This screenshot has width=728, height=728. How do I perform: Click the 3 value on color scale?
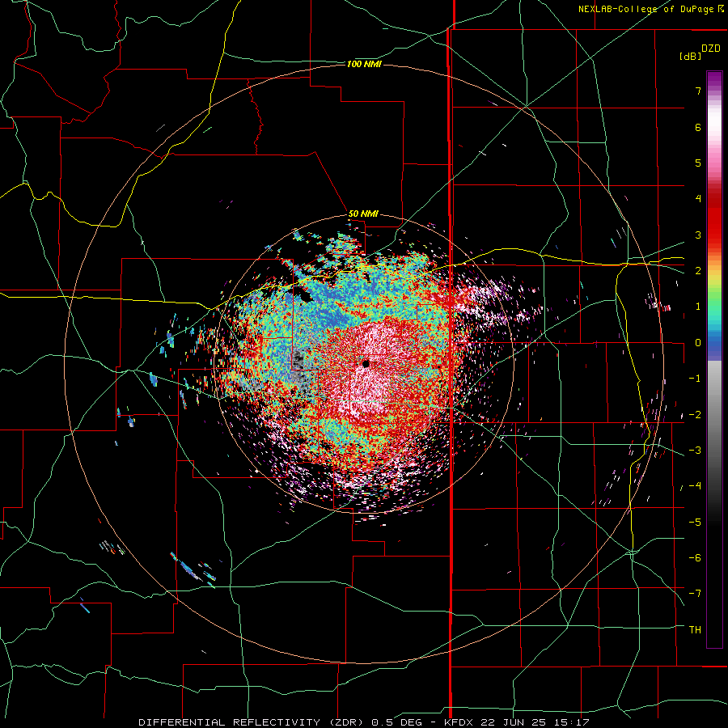tap(698, 235)
